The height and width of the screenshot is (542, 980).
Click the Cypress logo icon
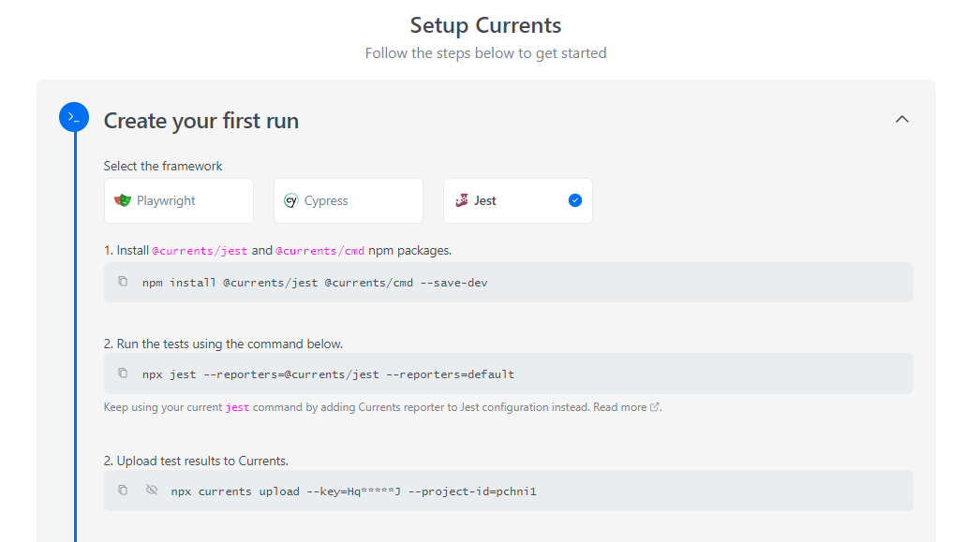290,200
